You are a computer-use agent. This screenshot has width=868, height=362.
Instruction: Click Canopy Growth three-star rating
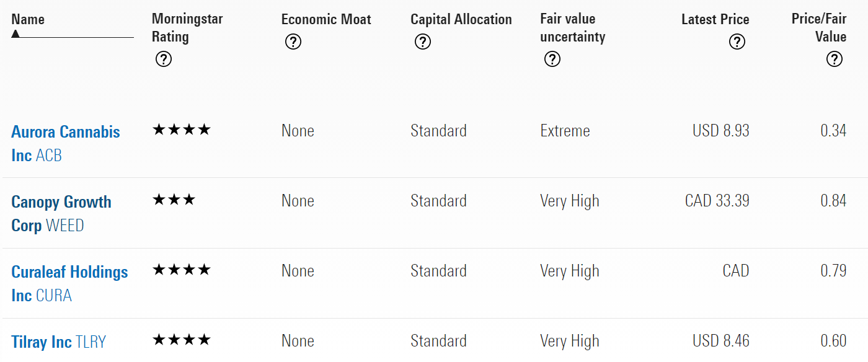pyautogui.click(x=174, y=200)
